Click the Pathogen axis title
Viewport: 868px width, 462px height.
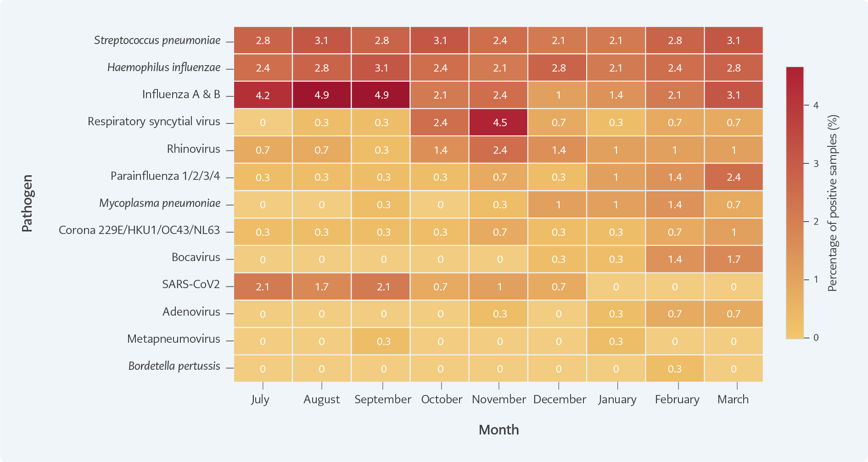(x=27, y=203)
